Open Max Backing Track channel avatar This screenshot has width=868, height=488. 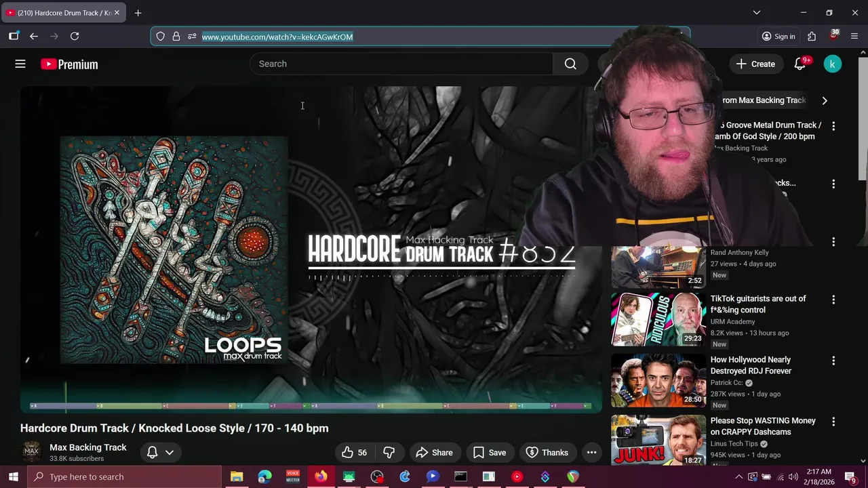coord(32,452)
